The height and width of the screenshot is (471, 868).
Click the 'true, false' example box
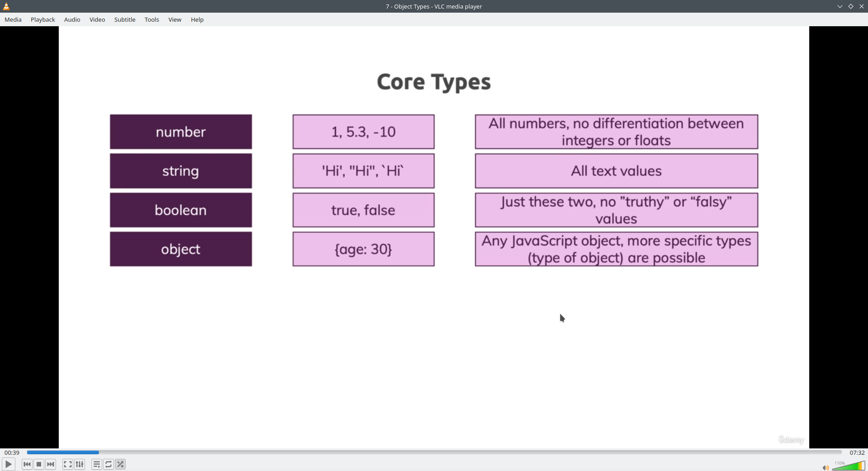coord(363,210)
